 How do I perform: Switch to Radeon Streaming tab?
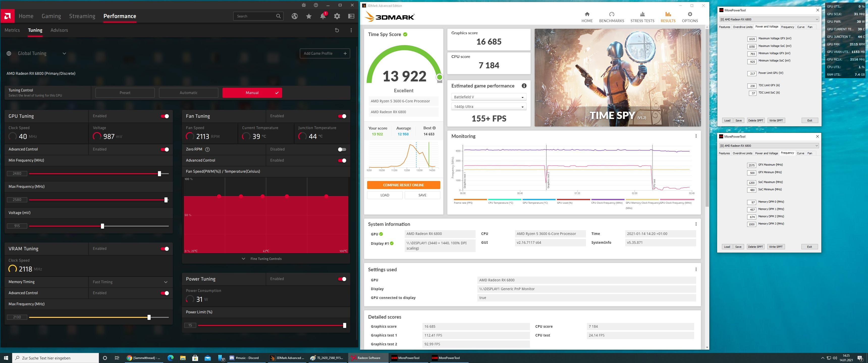coord(82,16)
